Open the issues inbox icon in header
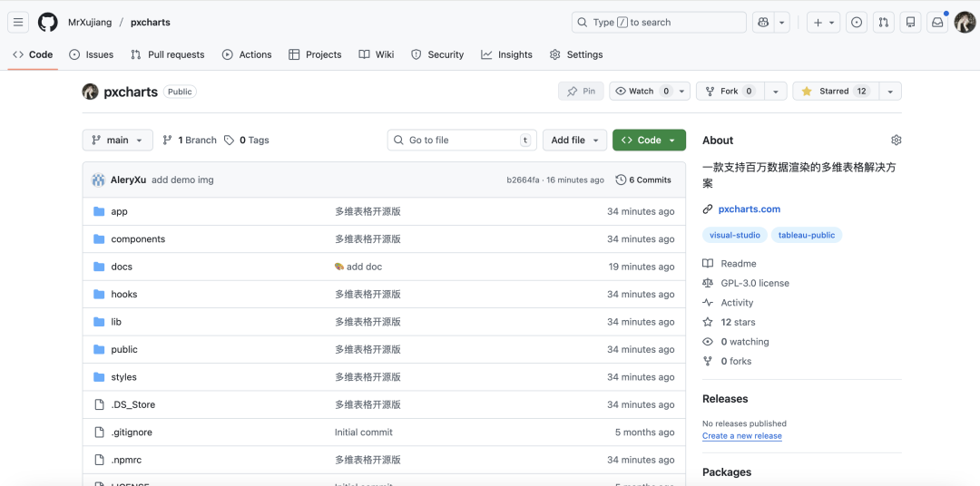Image resolution: width=980 pixels, height=486 pixels. point(857,23)
